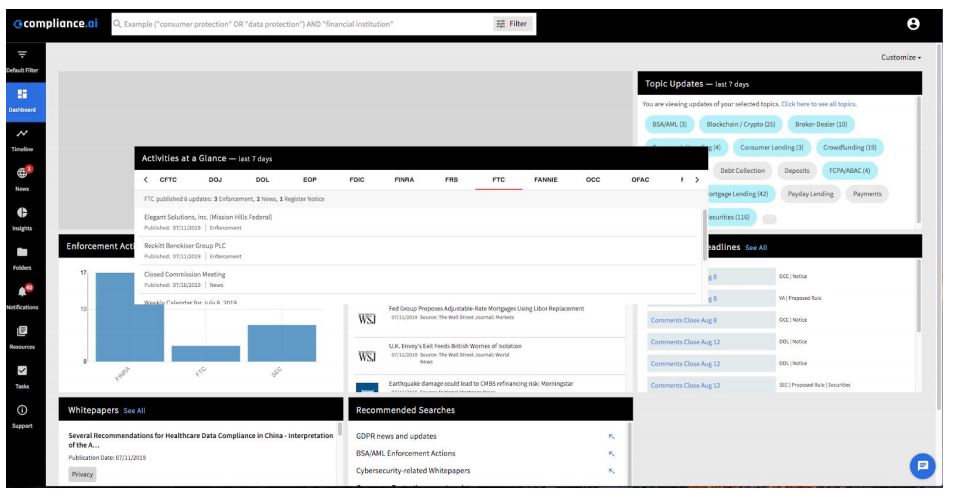The width and height of the screenshot is (954, 499).
Task: Toggle the Broker-Dealer (10) topic chip
Action: [x=821, y=124]
